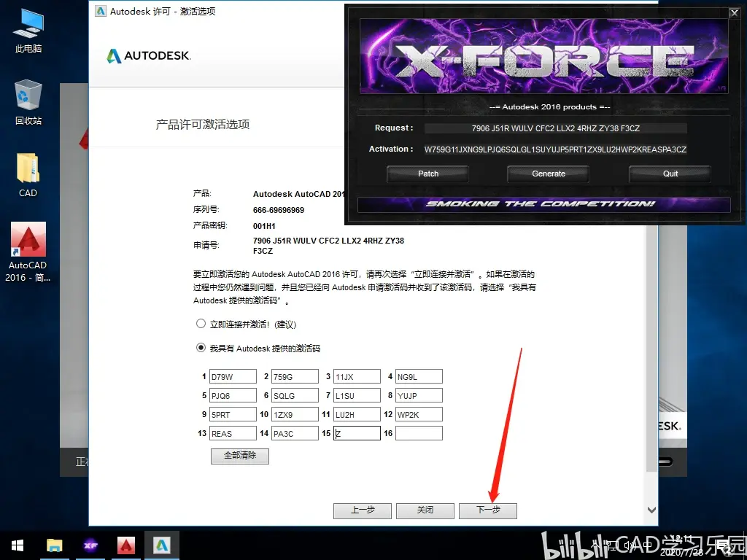
Task: Click activation field 15 containing Z
Action: [x=357, y=433]
